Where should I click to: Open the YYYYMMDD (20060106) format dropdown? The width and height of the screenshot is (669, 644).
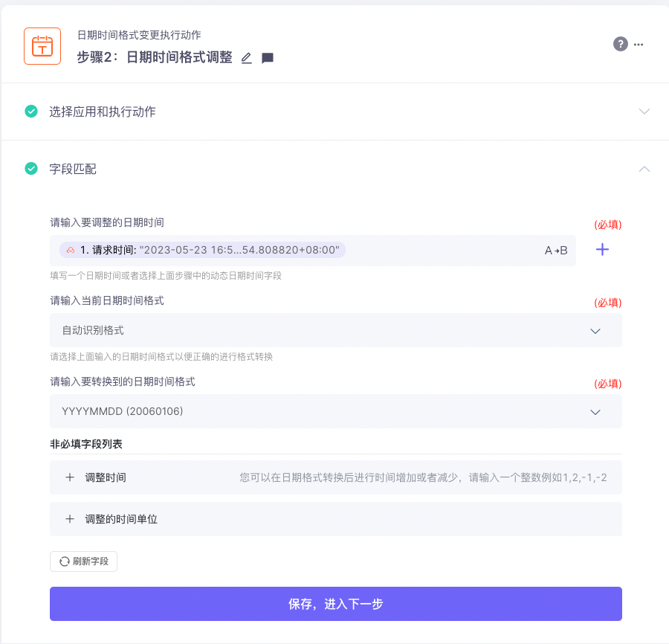[x=336, y=411]
